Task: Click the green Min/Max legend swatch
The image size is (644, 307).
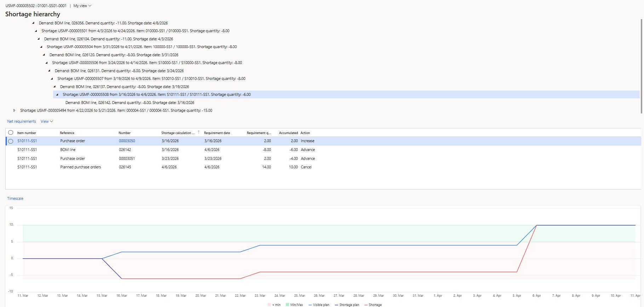Action: (x=287, y=305)
